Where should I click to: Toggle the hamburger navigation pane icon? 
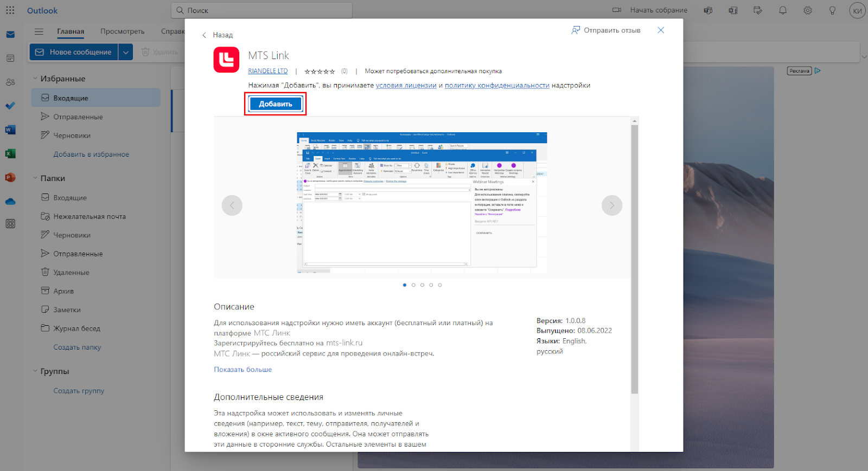pos(39,31)
